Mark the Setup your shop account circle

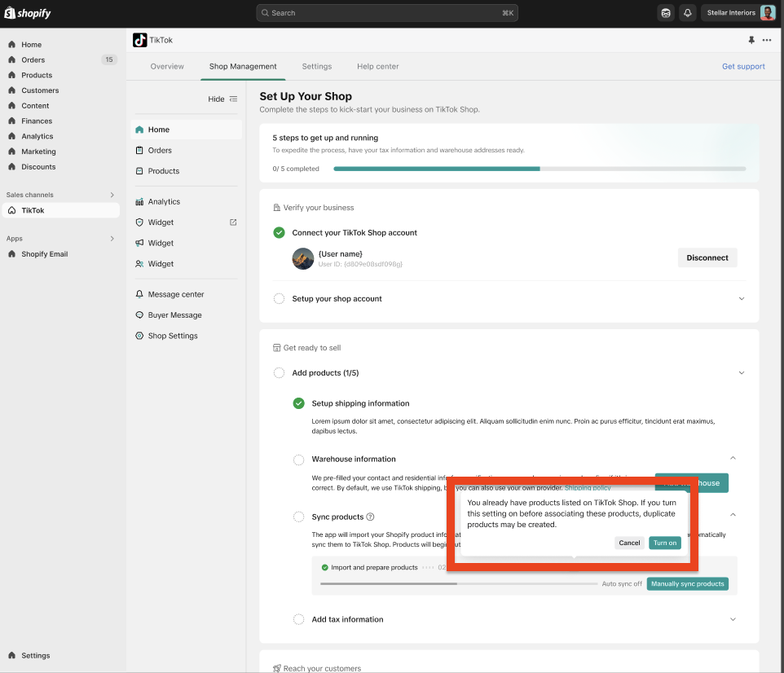click(280, 299)
